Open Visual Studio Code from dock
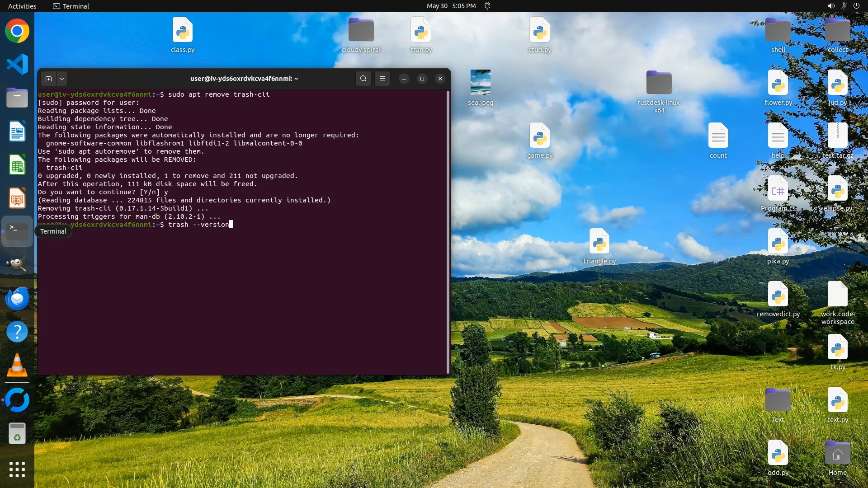The height and width of the screenshot is (488, 868). click(x=17, y=64)
